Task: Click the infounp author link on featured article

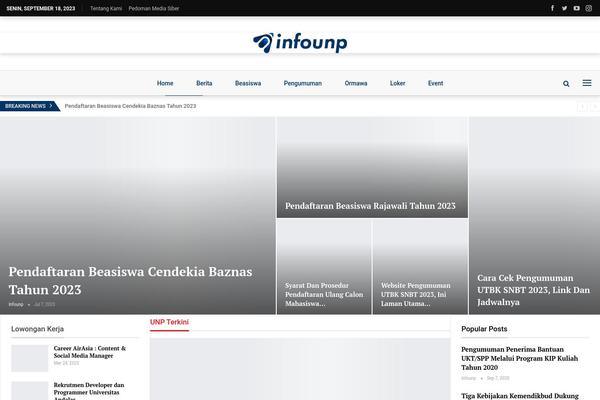Action: (16, 304)
